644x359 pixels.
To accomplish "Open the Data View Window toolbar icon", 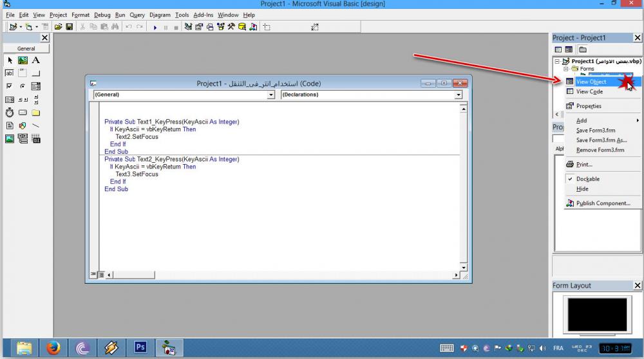I will (242, 26).
